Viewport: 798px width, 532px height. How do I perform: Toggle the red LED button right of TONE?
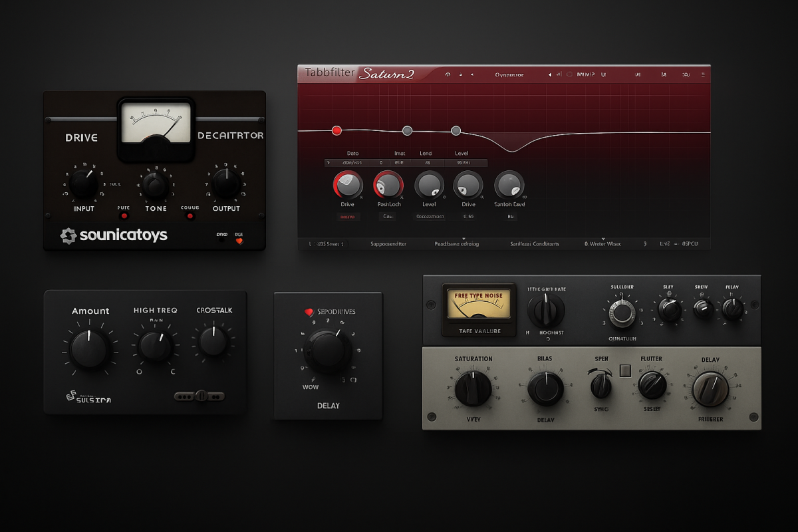(x=190, y=215)
